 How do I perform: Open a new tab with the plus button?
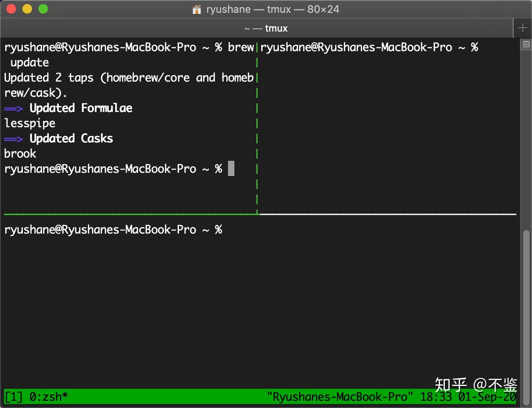tap(522, 28)
